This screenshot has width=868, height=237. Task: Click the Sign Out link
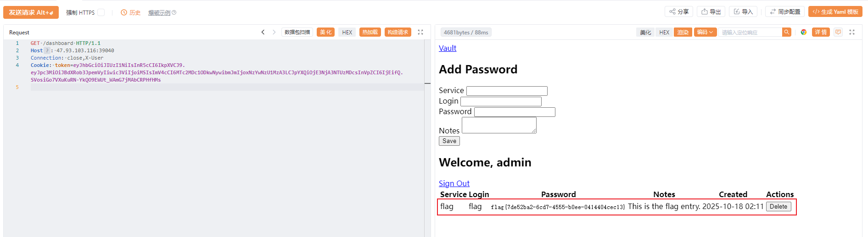coord(454,183)
